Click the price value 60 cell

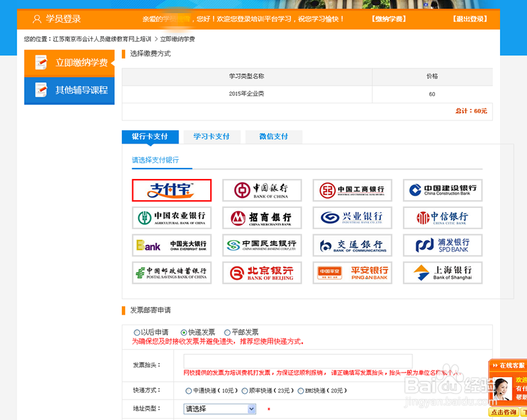[x=432, y=94]
